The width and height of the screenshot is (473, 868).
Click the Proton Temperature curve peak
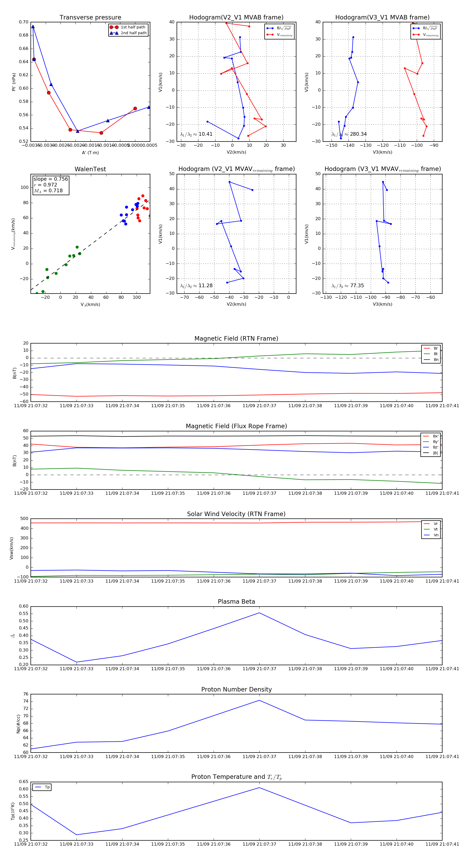pyautogui.click(x=259, y=788)
